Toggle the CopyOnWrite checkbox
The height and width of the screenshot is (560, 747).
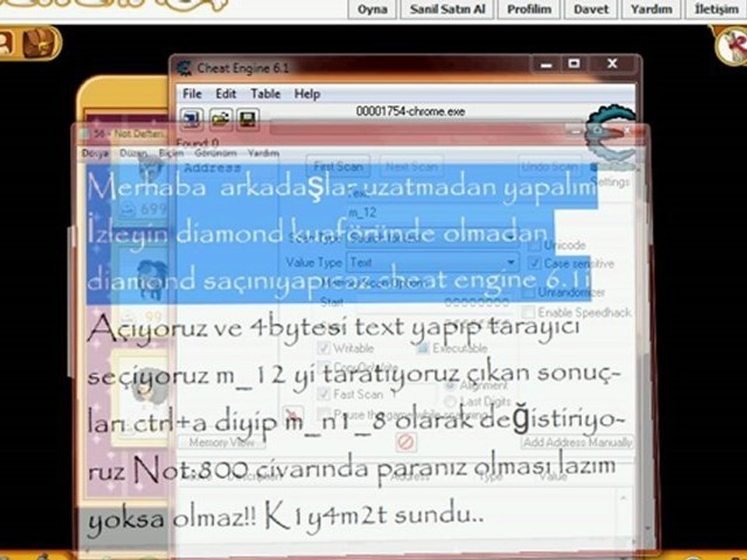point(324,366)
